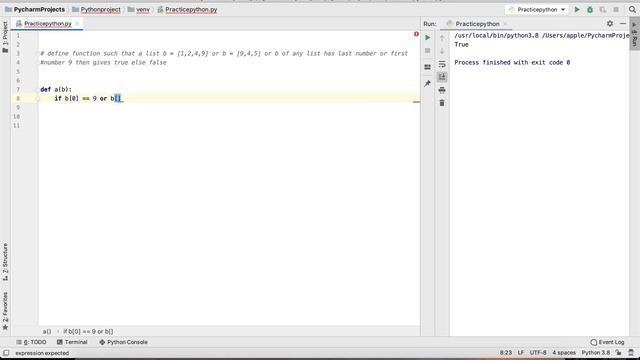This screenshot has width=640, height=360.
Task: Click a() in the bottom code breadcrumb
Action: coord(47,331)
